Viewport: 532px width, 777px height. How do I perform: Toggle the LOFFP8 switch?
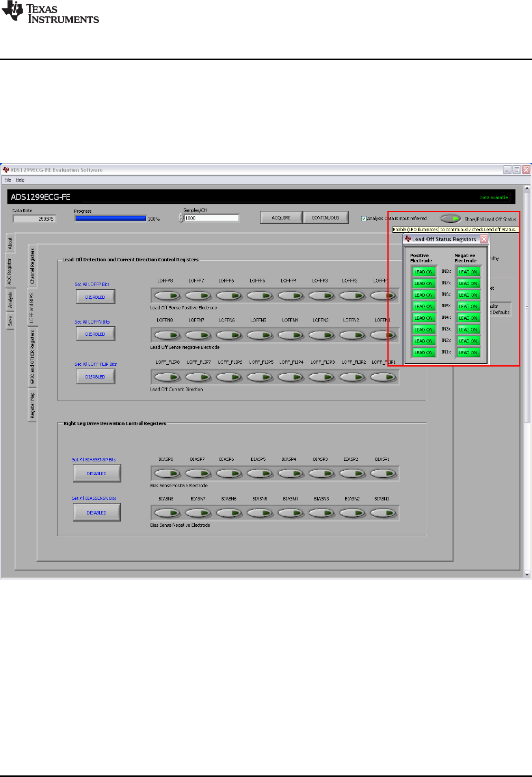[168, 296]
